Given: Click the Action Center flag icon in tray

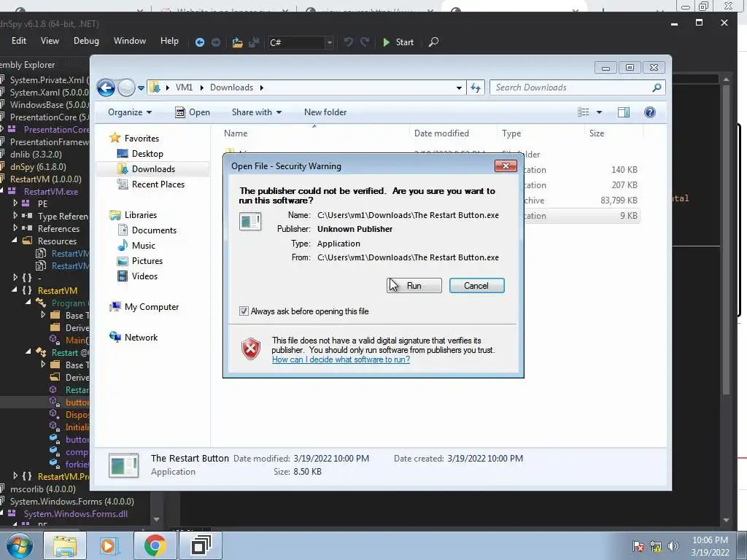Looking at the screenshot, I should pos(638,546).
